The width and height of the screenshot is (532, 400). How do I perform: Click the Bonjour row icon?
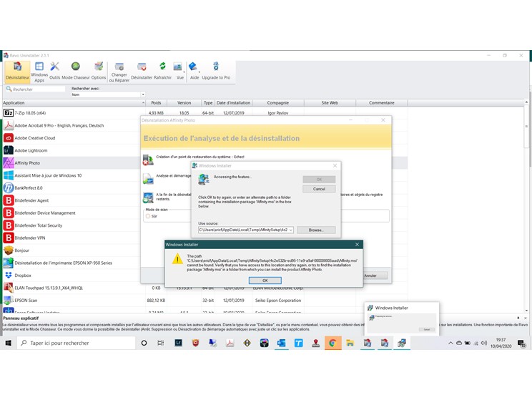(x=9, y=250)
